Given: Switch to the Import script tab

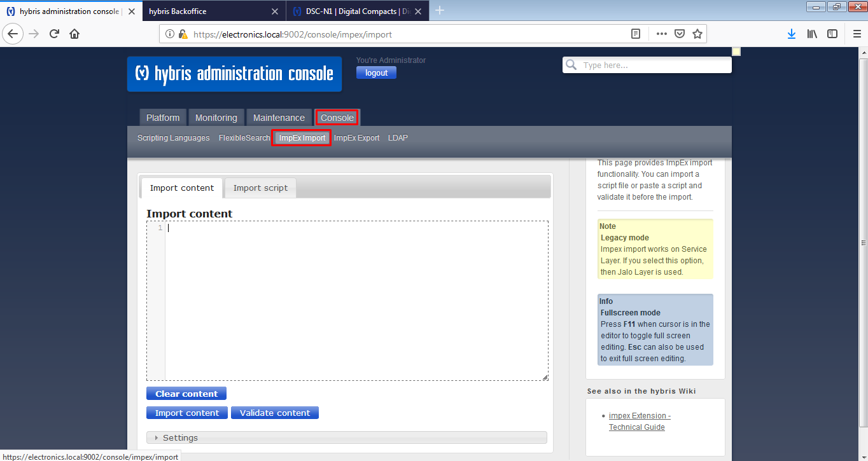Looking at the screenshot, I should pos(260,188).
